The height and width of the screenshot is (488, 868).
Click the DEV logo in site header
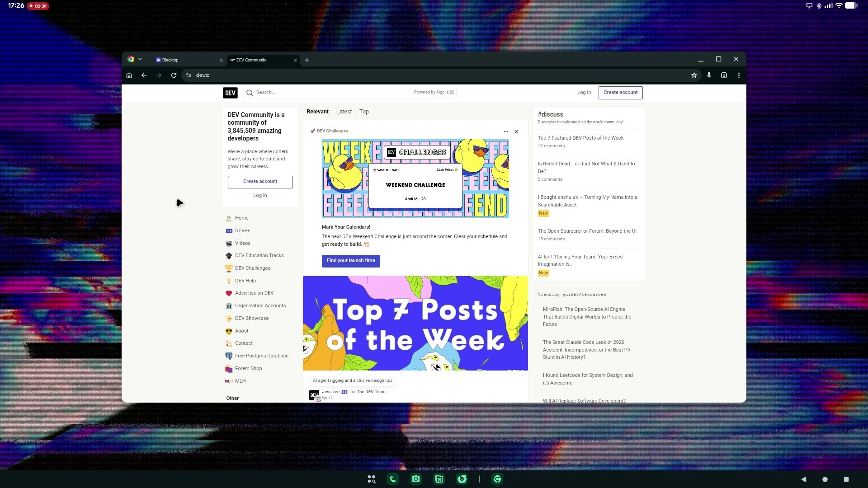230,93
